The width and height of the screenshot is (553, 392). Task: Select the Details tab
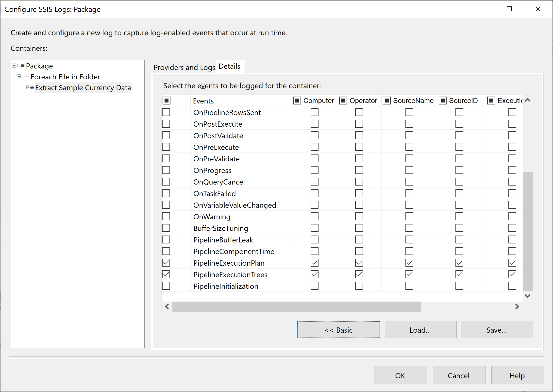(229, 67)
